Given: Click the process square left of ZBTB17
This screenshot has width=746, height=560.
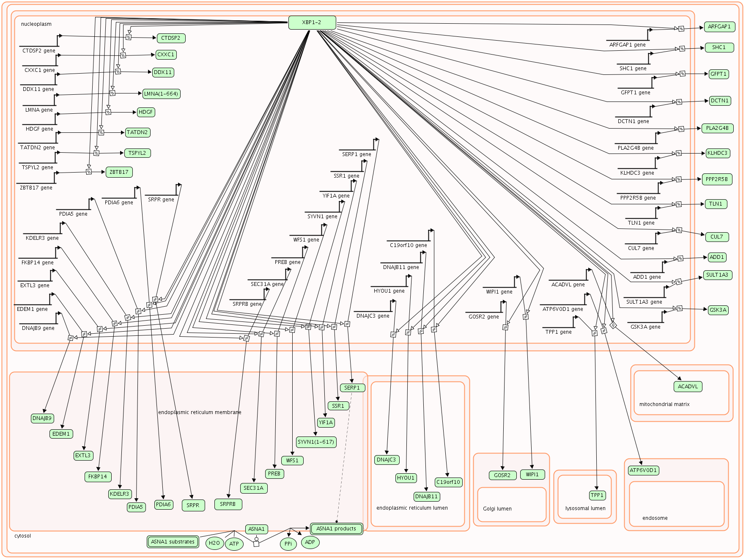Looking at the screenshot, I should click(89, 172).
